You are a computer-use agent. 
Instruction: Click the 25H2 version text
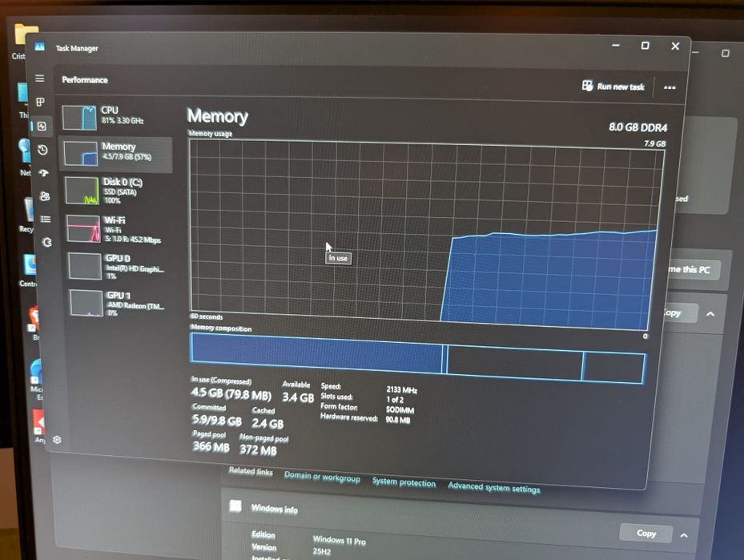point(322,551)
